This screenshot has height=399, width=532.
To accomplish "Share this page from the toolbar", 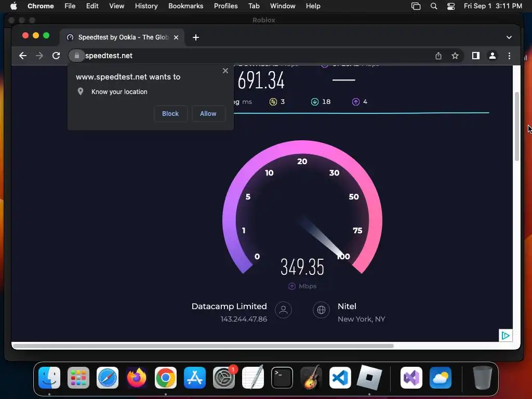I will pos(438,56).
